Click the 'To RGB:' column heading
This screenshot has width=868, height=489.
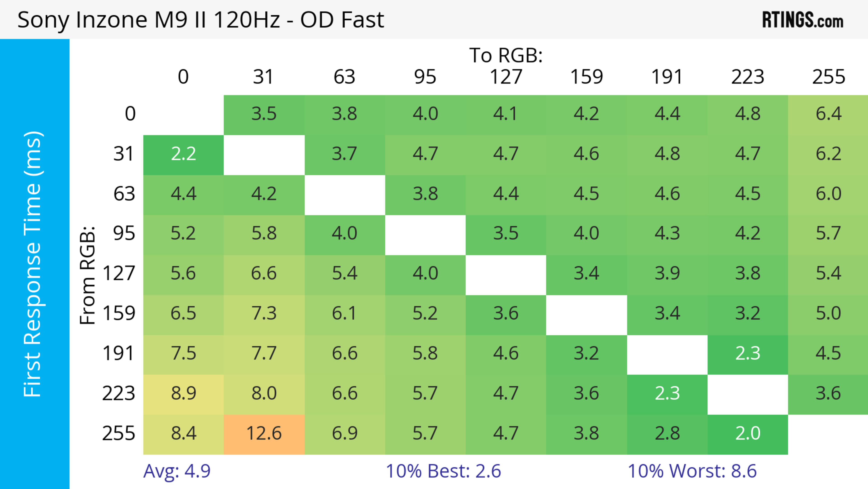click(x=506, y=56)
